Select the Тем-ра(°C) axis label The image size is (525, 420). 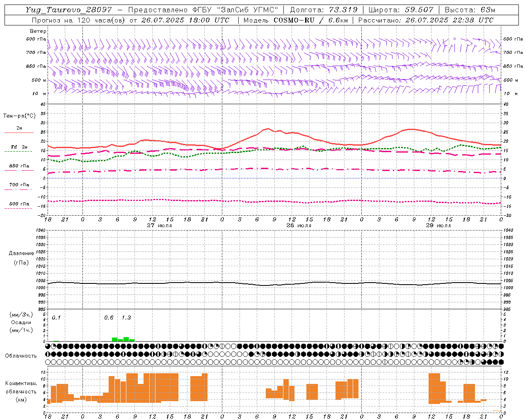point(19,116)
